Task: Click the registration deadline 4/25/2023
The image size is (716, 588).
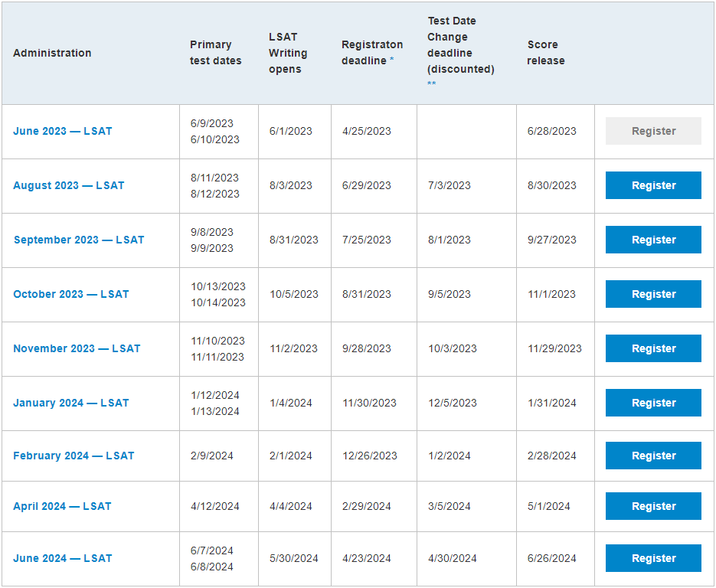Action: (x=367, y=131)
